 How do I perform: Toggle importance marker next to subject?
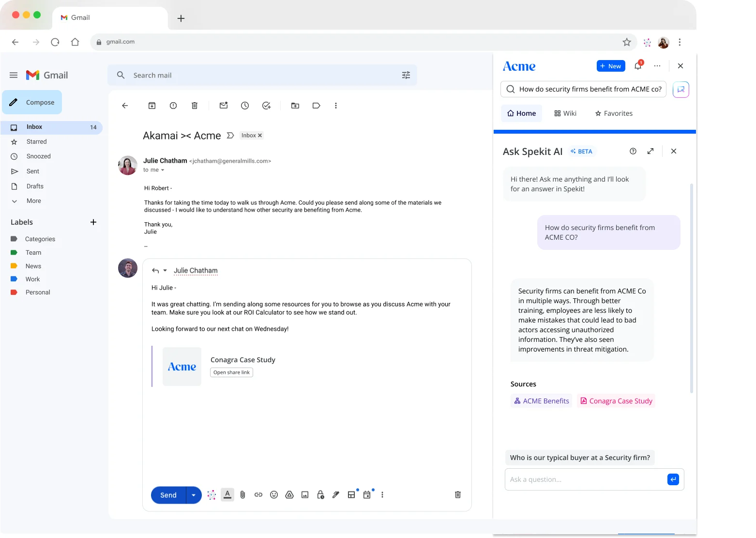point(230,136)
